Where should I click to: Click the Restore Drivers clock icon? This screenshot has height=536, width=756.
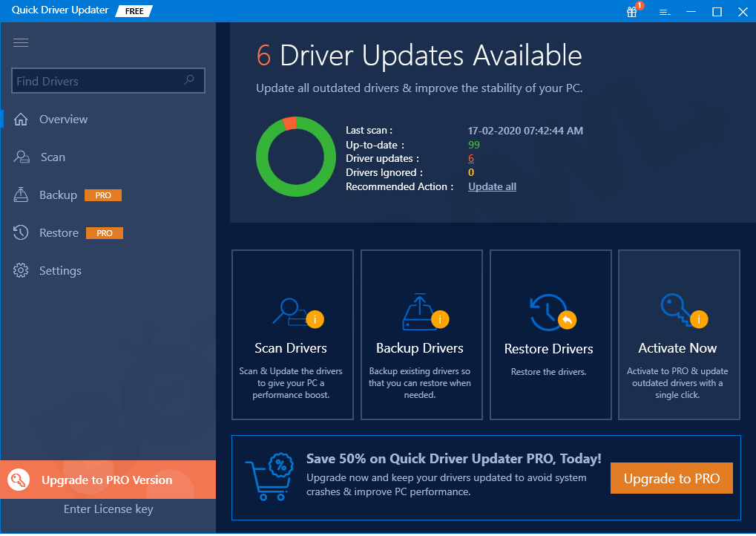[x=548, y=313]
